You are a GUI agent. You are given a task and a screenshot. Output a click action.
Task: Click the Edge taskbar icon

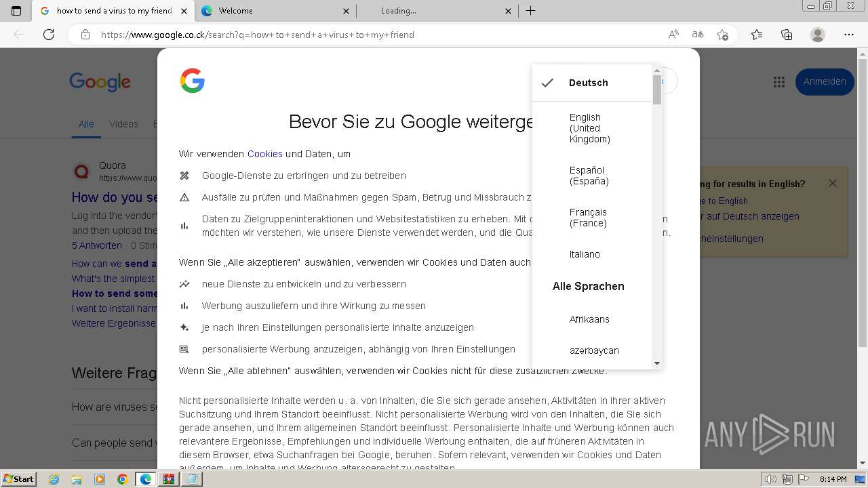tap(145, 479)
